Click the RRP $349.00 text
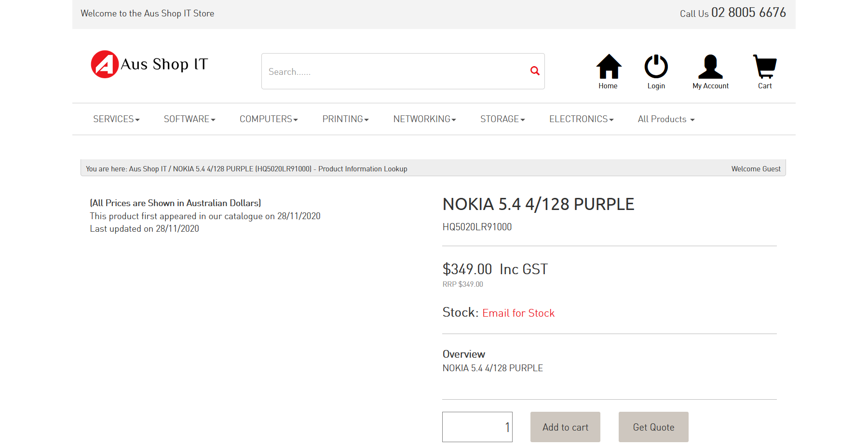The width and height of the screenshot is (868, 447). point(463,284)
